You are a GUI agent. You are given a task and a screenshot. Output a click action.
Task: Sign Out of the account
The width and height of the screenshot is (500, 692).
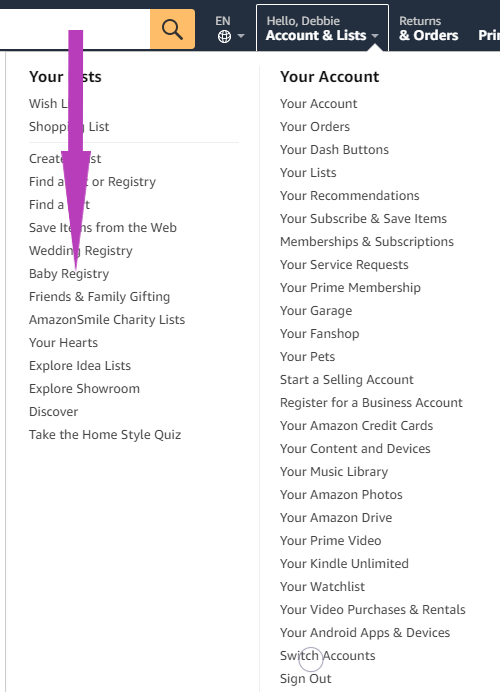(x=305, y=679)
